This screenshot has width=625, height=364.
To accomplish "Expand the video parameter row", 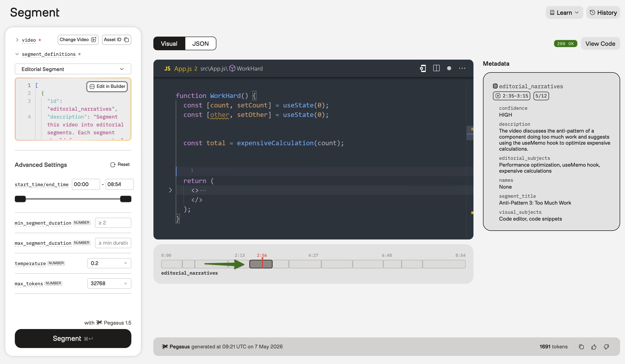I will [x=17, y=40].
